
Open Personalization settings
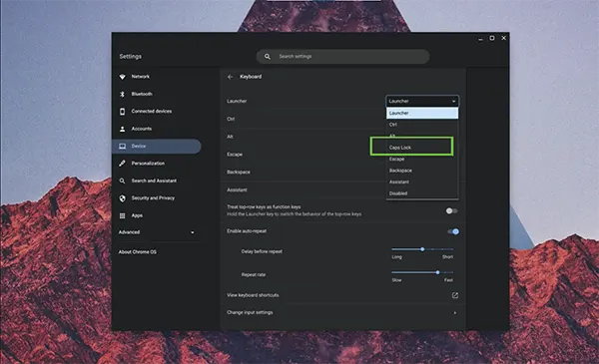point(148,164)
